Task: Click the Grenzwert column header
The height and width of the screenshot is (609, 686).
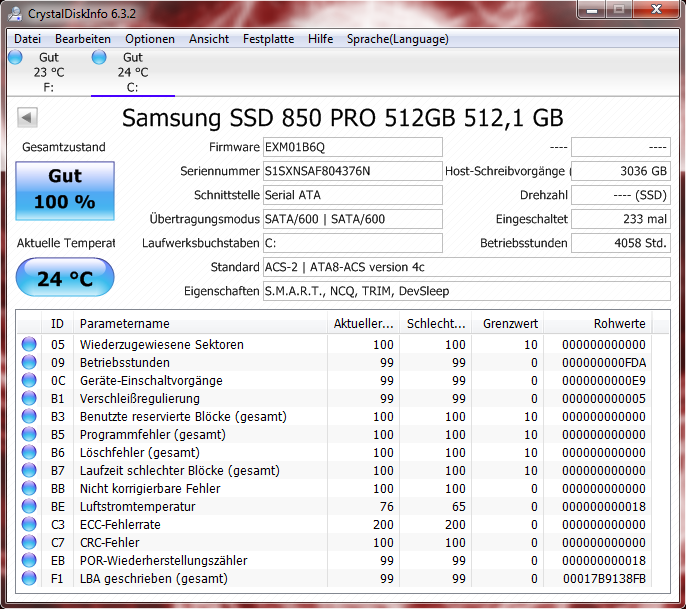Action: pyautogui.click(x=508, y=324)
